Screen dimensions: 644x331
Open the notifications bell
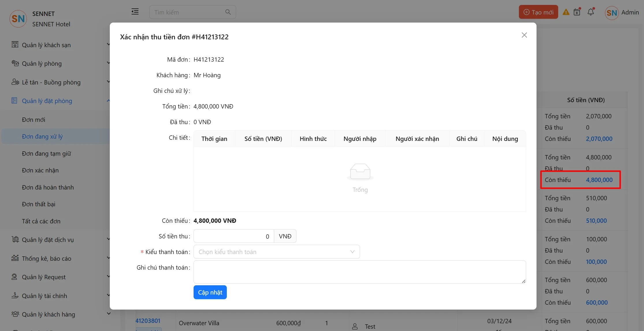[591, 12]
